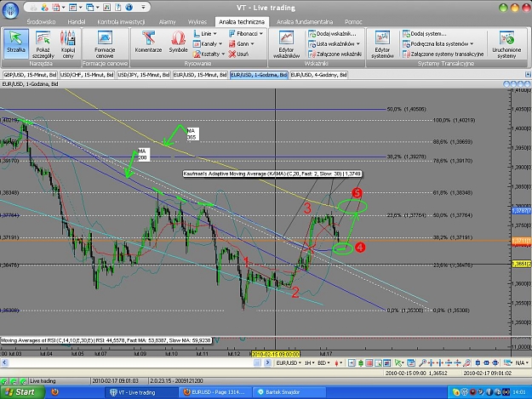532x399 pixels.
Task: Open quick access toolbar customize arrow
Action: click(143, 7)
